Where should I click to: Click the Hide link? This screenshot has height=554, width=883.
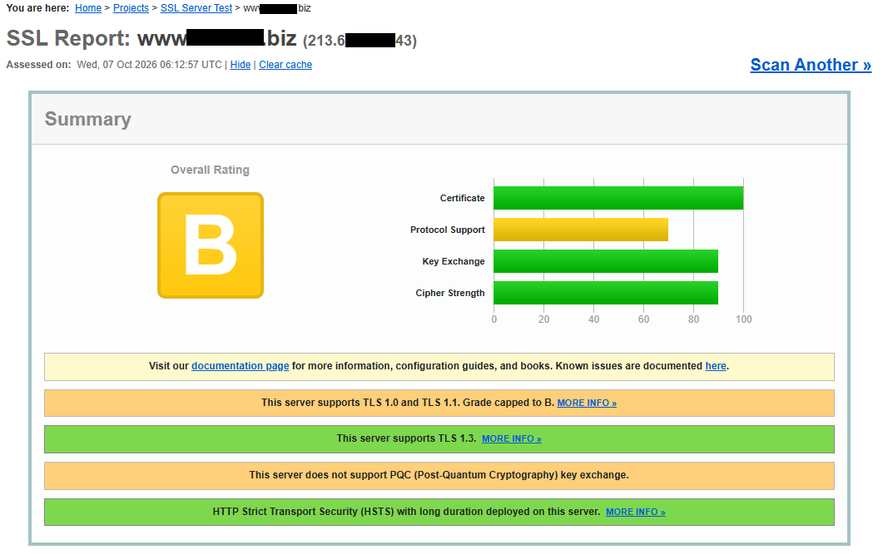pyautogui.click(x=240, y=64)
